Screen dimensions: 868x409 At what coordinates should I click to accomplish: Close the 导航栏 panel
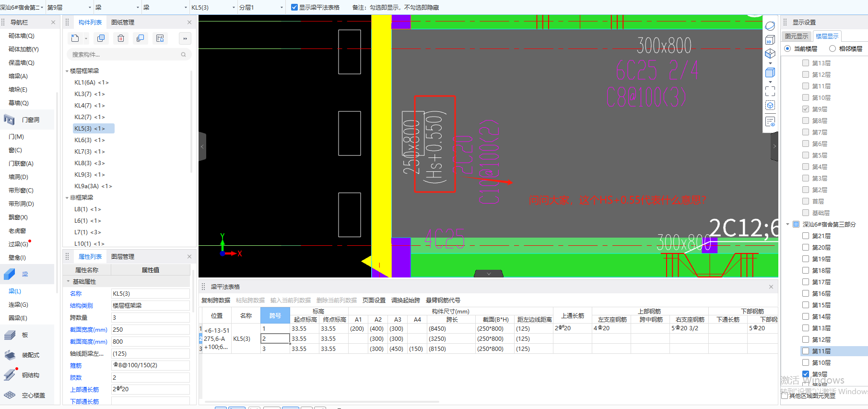pos(53,22)
